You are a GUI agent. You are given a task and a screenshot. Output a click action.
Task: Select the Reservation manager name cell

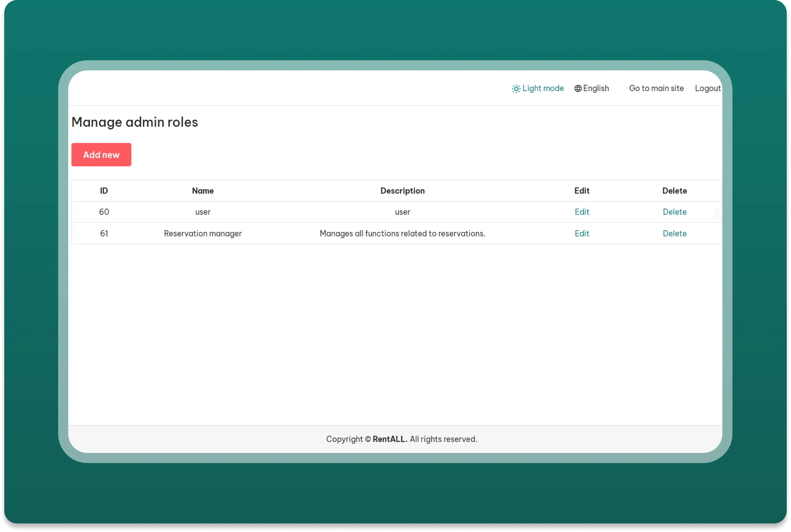203,233
